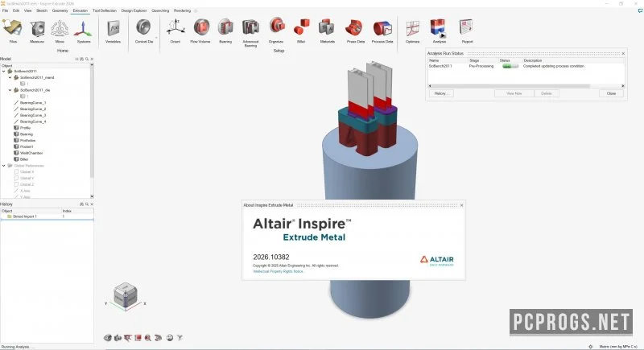Collapse the SciBench2011 root node
Screen dimensions: 644x350
(4, 72)
